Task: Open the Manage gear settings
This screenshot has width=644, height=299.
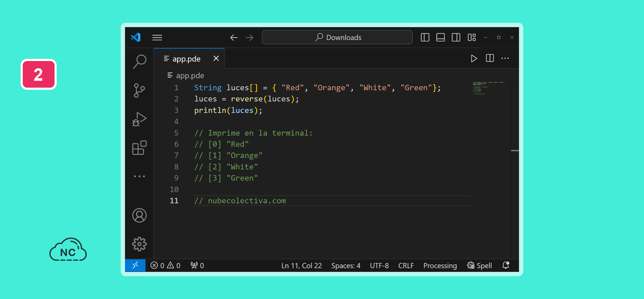Action: click(139, 244)
